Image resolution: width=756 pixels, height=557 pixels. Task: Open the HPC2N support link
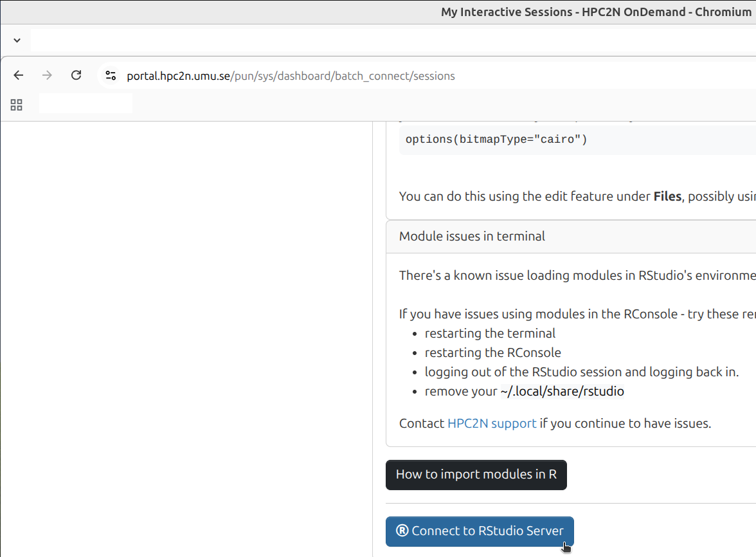click(x=491, y=423)
